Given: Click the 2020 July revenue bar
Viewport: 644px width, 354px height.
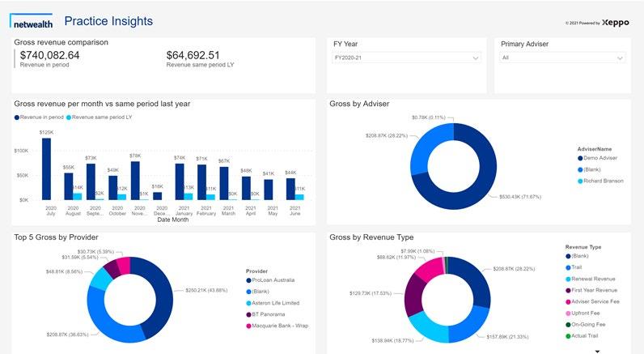Looking at the screenshot, I should tap(46, 169).
